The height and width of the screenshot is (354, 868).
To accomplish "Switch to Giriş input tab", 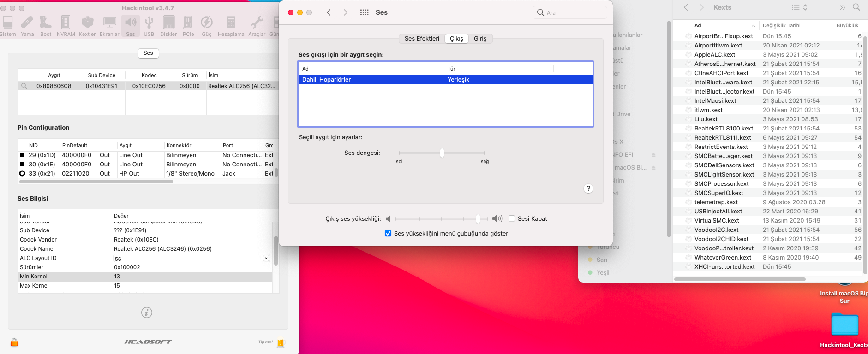I will (x=480, y=39).
